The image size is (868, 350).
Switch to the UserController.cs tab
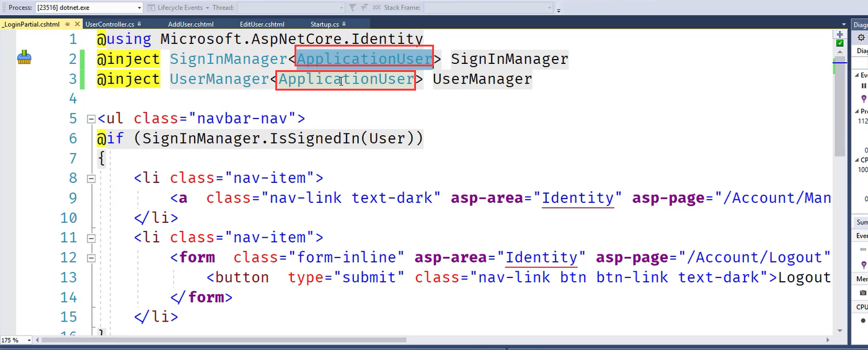point(109,24)
